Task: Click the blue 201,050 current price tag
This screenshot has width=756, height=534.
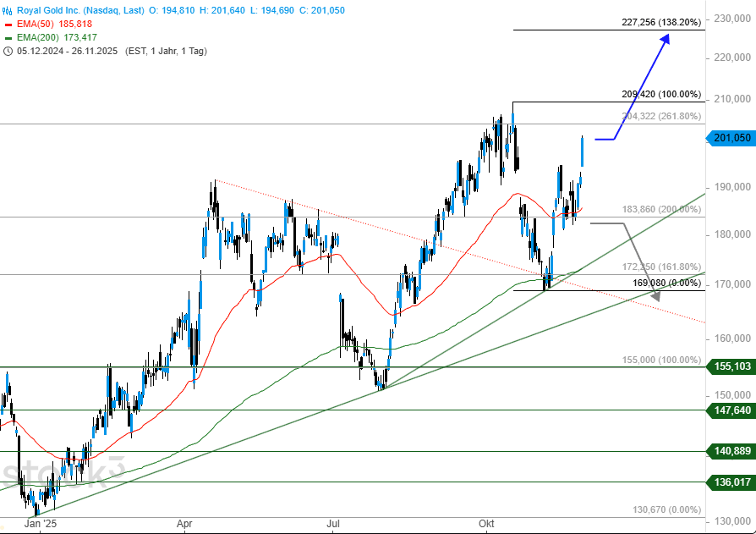Action: click(x=729, y=138)
